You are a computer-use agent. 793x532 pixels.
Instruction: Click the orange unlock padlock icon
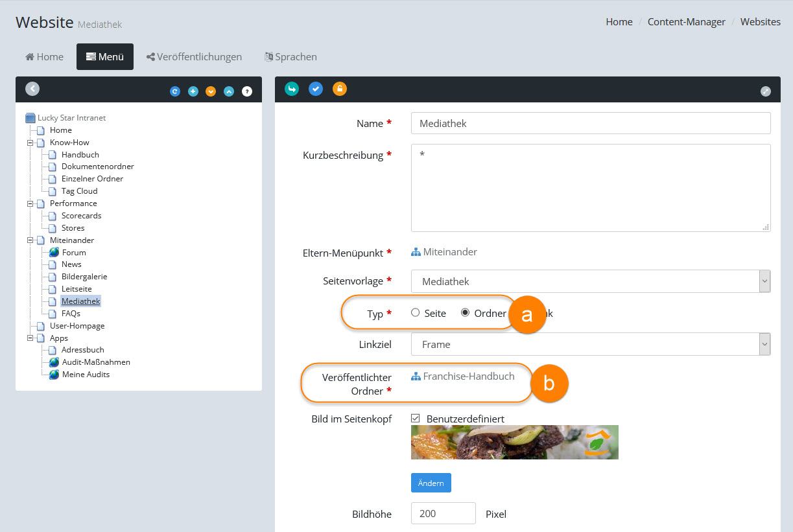pos(340,89)
